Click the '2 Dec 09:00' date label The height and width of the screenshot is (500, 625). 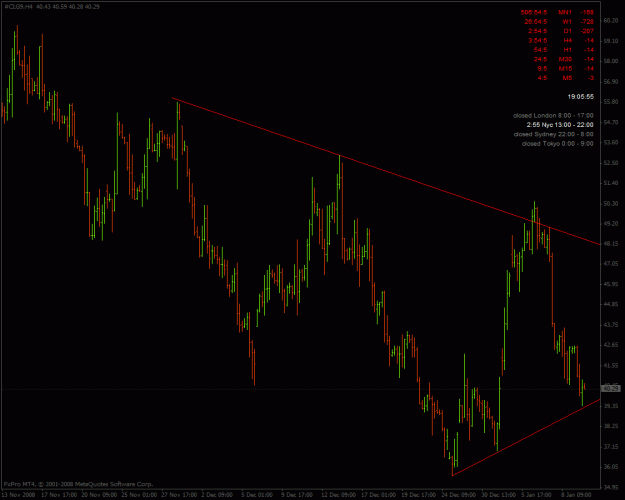[x=218, y=495]
